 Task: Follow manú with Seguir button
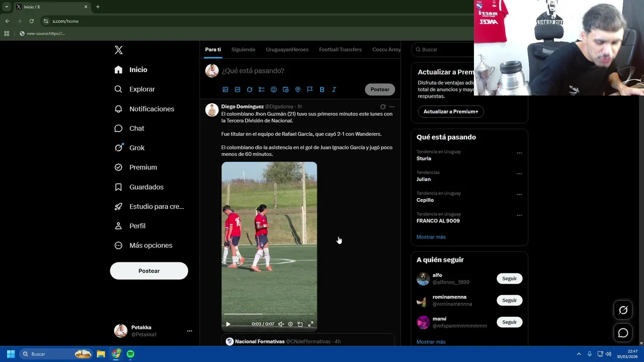[x=509, y=322]
